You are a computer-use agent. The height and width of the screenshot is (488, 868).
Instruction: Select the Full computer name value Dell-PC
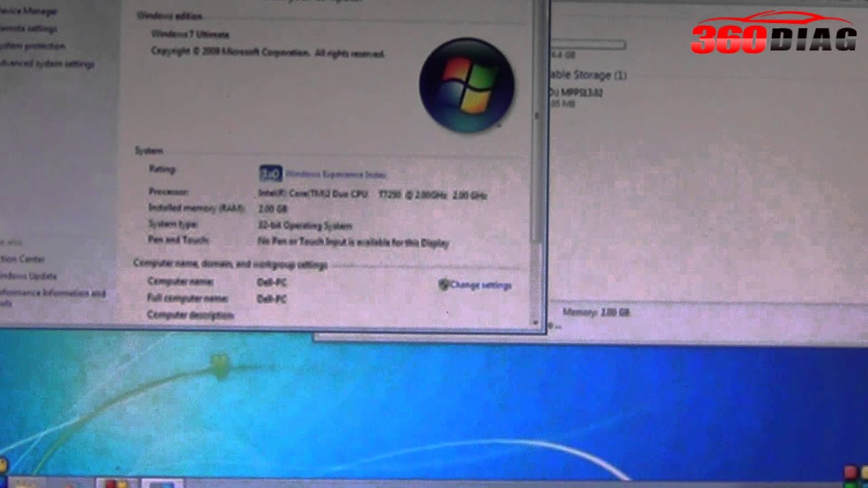point(272,299)
